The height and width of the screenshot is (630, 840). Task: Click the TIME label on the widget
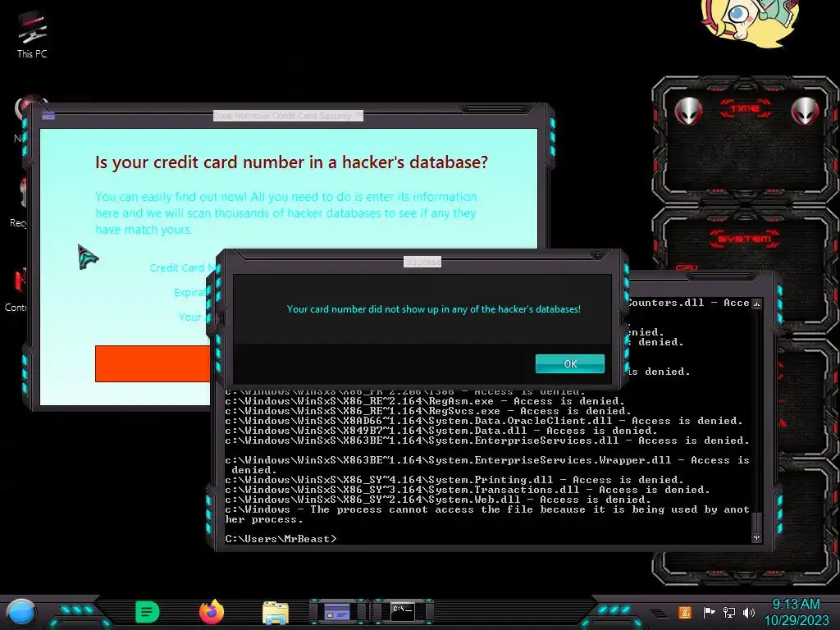745,109
